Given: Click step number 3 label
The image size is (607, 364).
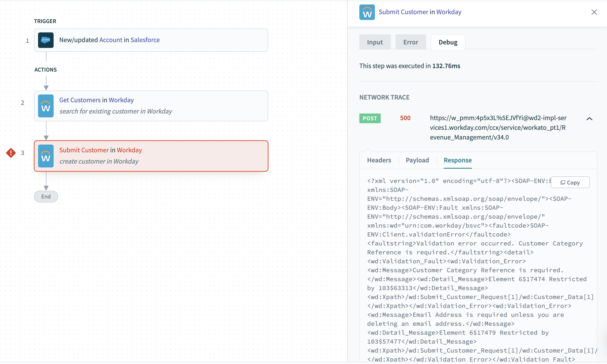Looking at the screenshot, I should pos(22,153).
